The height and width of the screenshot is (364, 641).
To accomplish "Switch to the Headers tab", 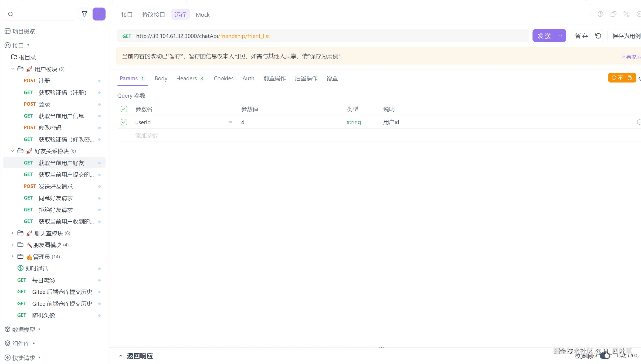I will tap(186, 78).
